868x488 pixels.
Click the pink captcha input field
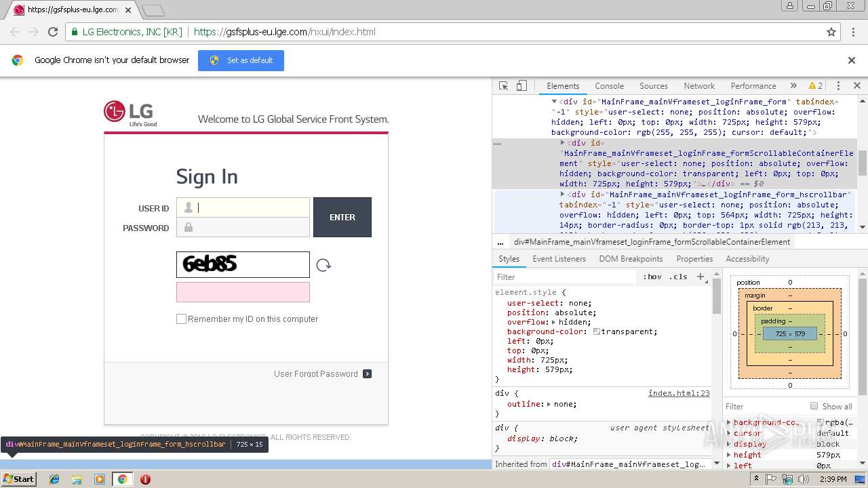click(x=243, y=292)
